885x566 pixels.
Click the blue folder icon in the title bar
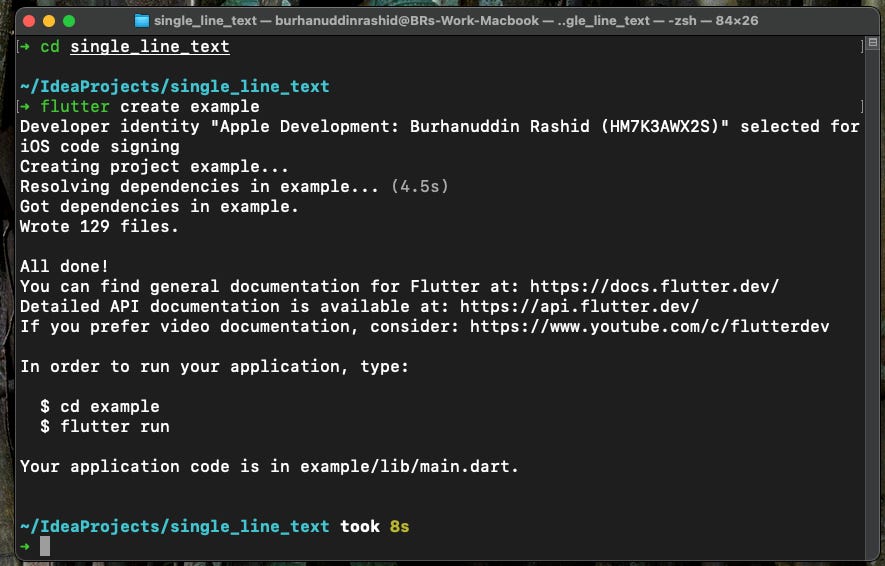click(x=142, y=21)
